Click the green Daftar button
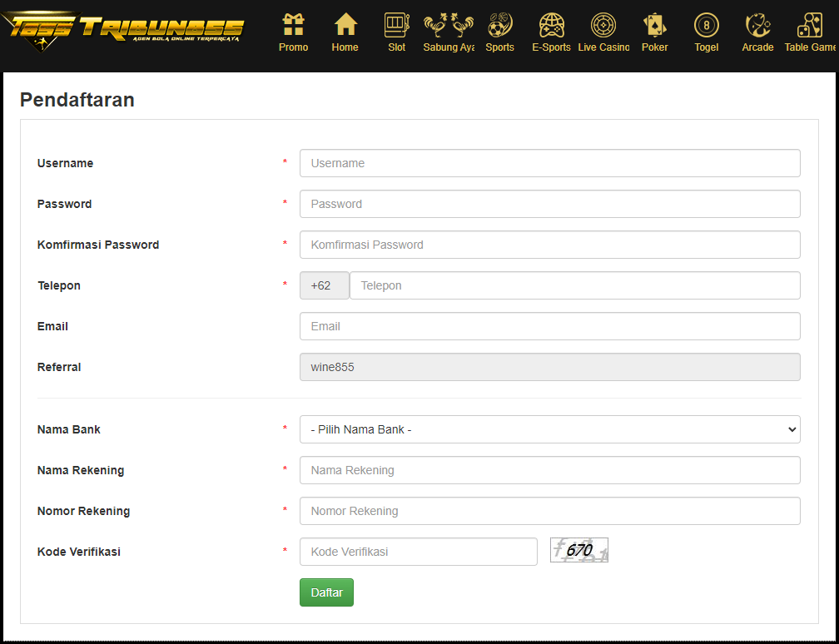 click(x=326, y=592)
